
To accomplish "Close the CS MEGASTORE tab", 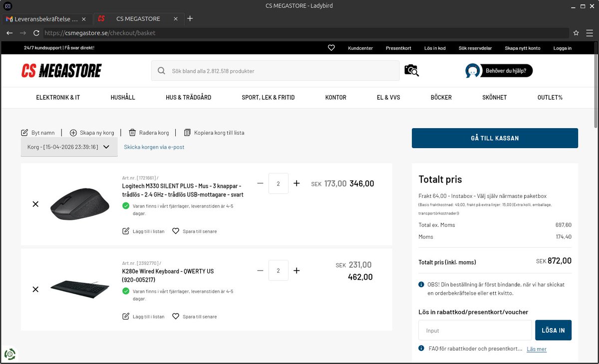I will [176, 19].
